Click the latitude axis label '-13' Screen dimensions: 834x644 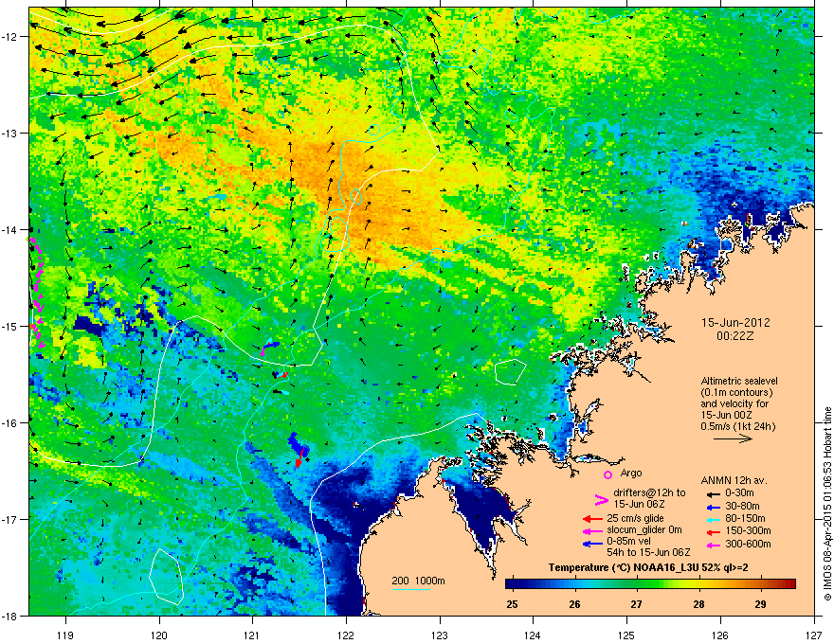(10, 133)
